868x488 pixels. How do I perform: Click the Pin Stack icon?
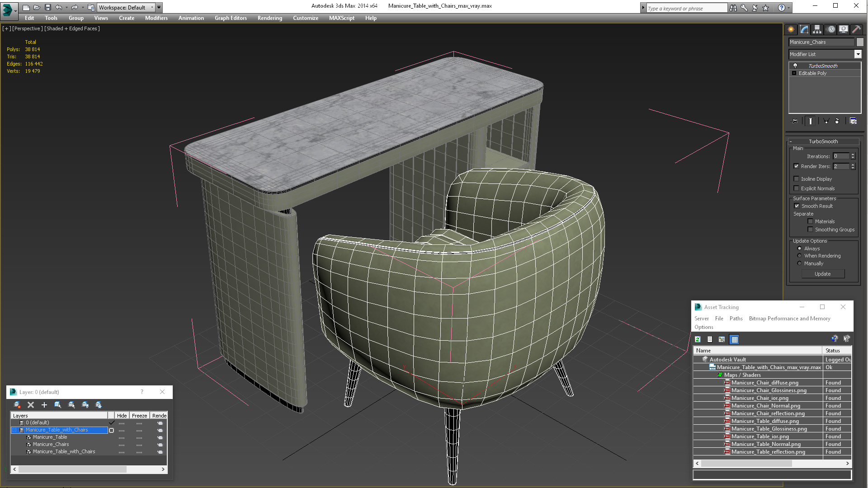[x=795, y=121]
